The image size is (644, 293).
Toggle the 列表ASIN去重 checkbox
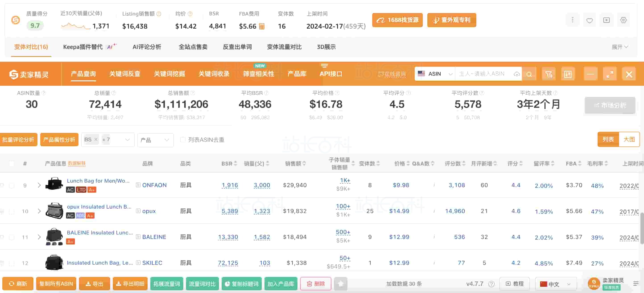click(183, 140)
